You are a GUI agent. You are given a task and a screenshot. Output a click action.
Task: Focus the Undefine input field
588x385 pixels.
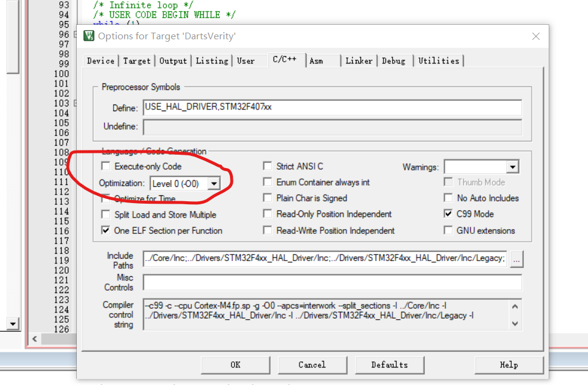[x=332, y=127]
